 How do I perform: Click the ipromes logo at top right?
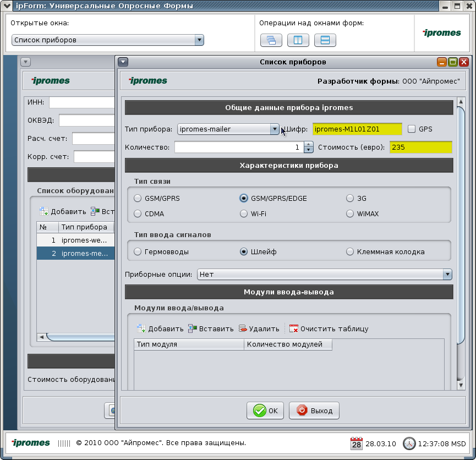[442, 33]
